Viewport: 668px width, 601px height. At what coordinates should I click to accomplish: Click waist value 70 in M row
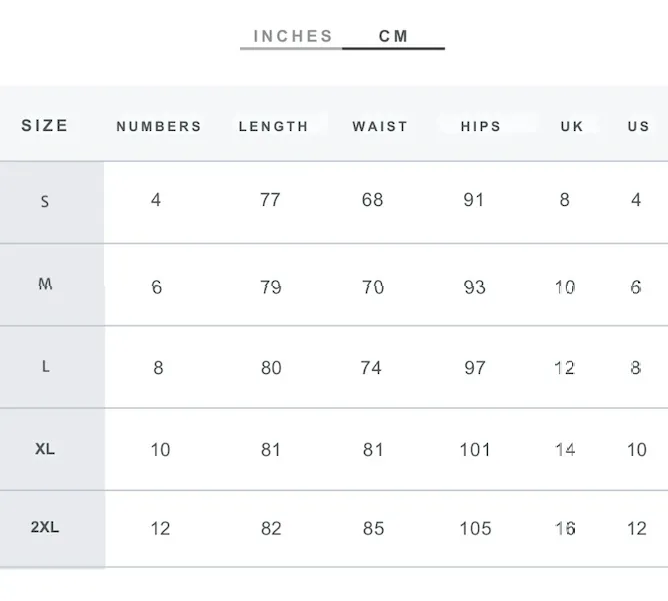pyautogui.click(x=373, y=287)
